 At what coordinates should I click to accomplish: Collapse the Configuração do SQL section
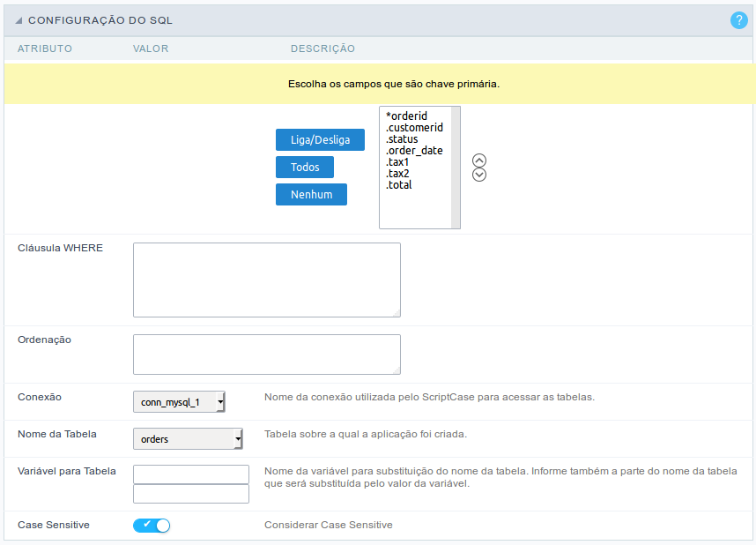(x=19, y=20)
